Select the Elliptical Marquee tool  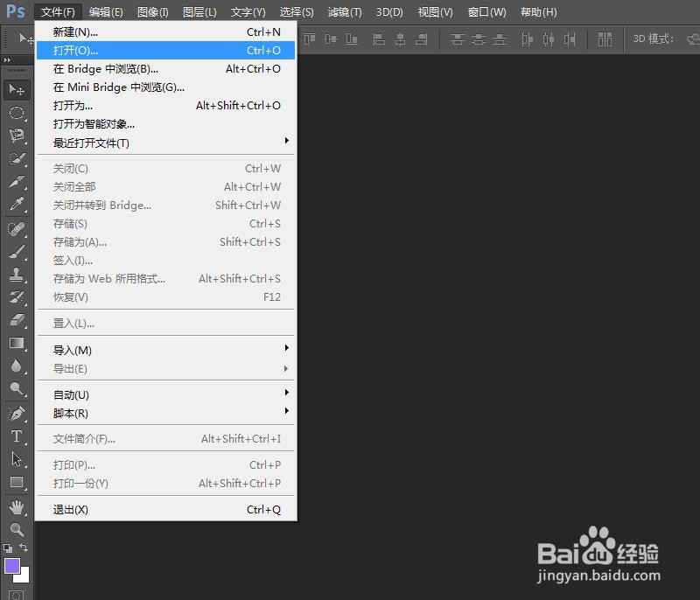tap(17, 113)
